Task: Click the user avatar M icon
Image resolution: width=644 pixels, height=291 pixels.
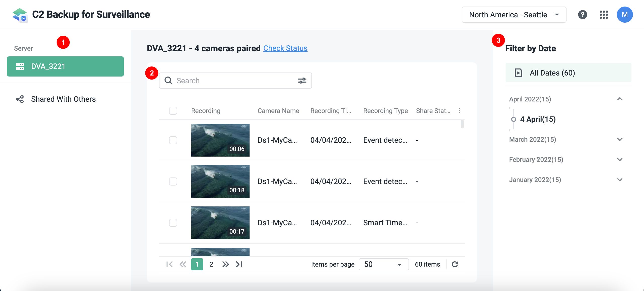Action: click(x=625, y=15)
